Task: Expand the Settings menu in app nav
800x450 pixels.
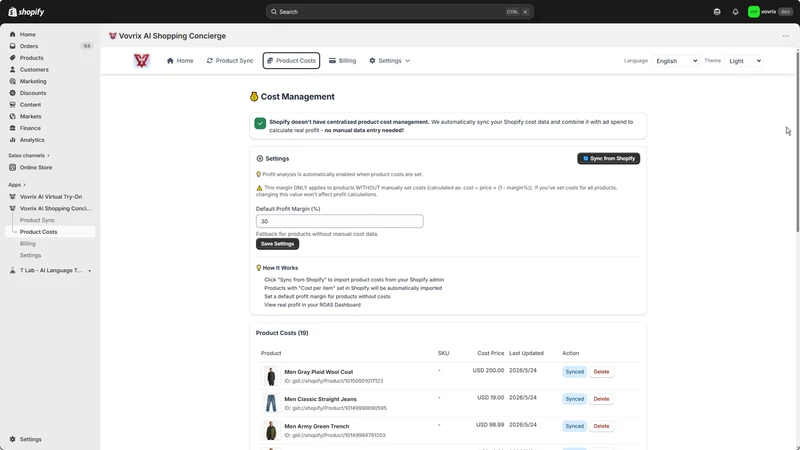Action: [x=390, y=61]
